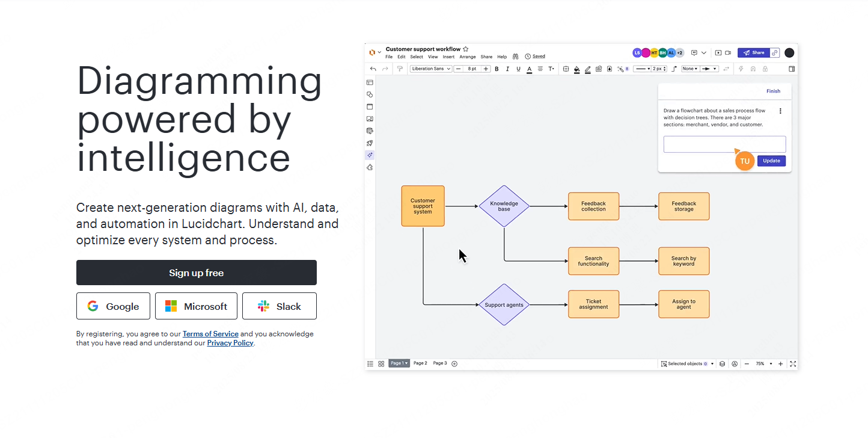Open the File menu
The image size is (868, 438).
[x=389, y=57]
